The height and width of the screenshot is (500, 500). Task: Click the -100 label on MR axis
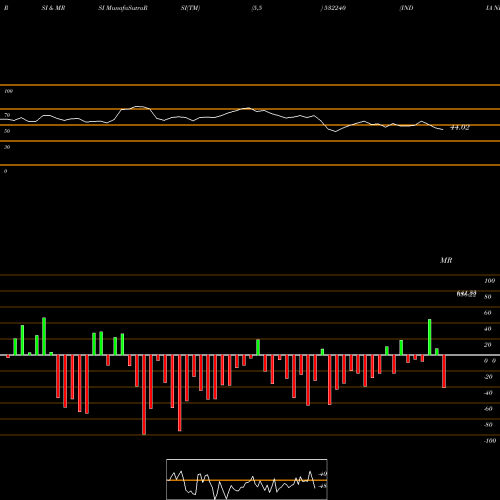pos(490,441)
